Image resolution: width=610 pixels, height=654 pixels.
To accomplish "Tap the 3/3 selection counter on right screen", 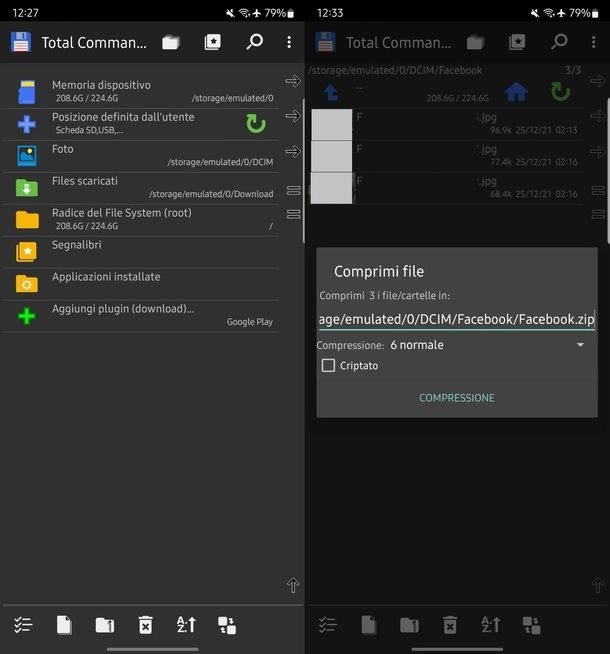I will click(573, 70).
